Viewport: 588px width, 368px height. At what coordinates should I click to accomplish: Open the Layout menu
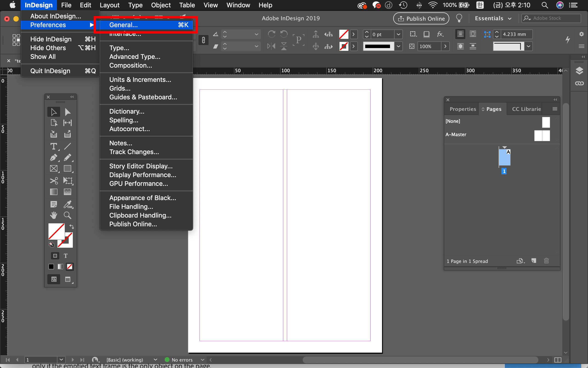click(110, 5)
